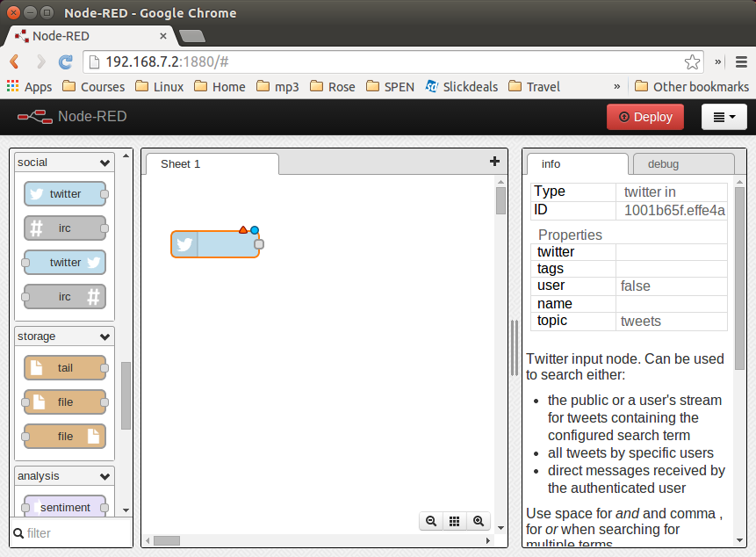Add a new sheet with plus icon
Viewport: 756px width, 557px height.
point(494,161)
